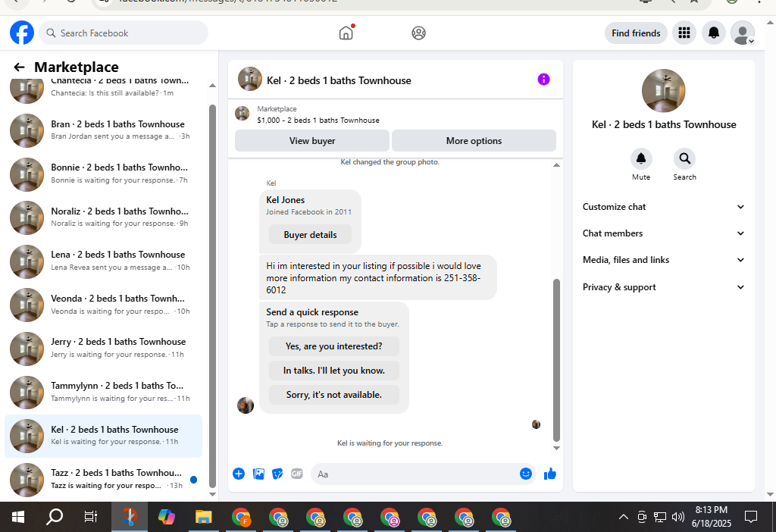The width and height of the screenshot is (776, 532).
Task: Open Task View on taskbar
Action: 91,517
